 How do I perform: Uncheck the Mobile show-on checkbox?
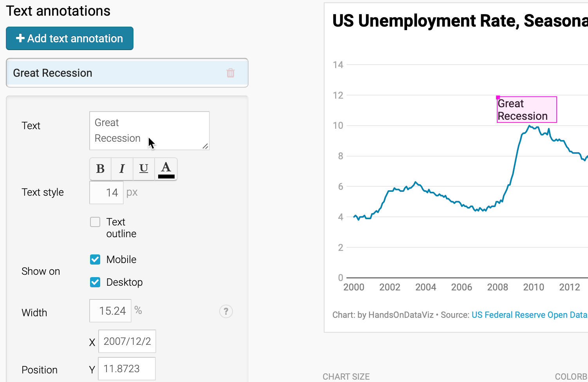95,259
